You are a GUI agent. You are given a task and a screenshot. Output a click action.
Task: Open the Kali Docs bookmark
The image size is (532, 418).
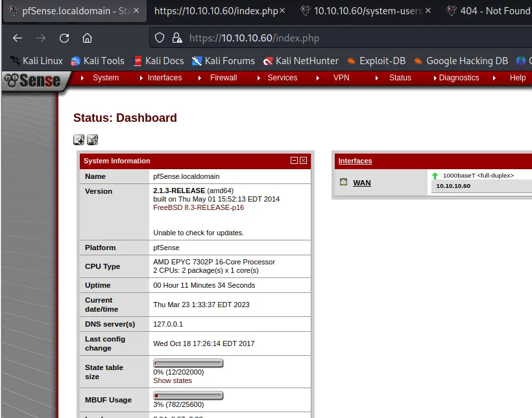(x=158, y=61)
